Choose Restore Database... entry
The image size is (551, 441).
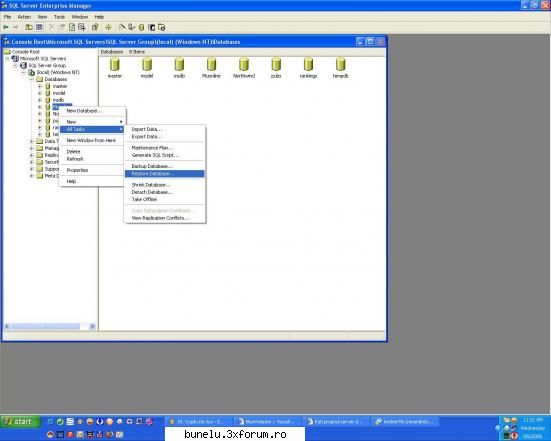tap(164, 174)
